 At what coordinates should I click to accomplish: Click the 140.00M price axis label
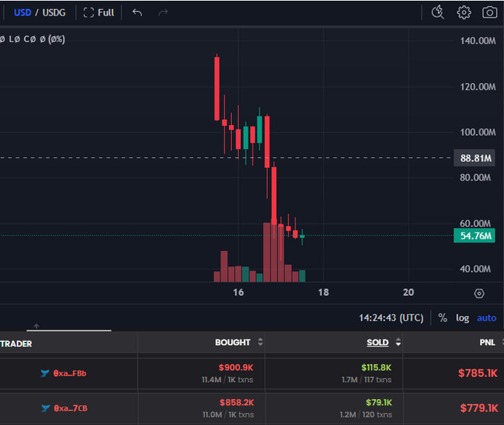click(477, 41)
